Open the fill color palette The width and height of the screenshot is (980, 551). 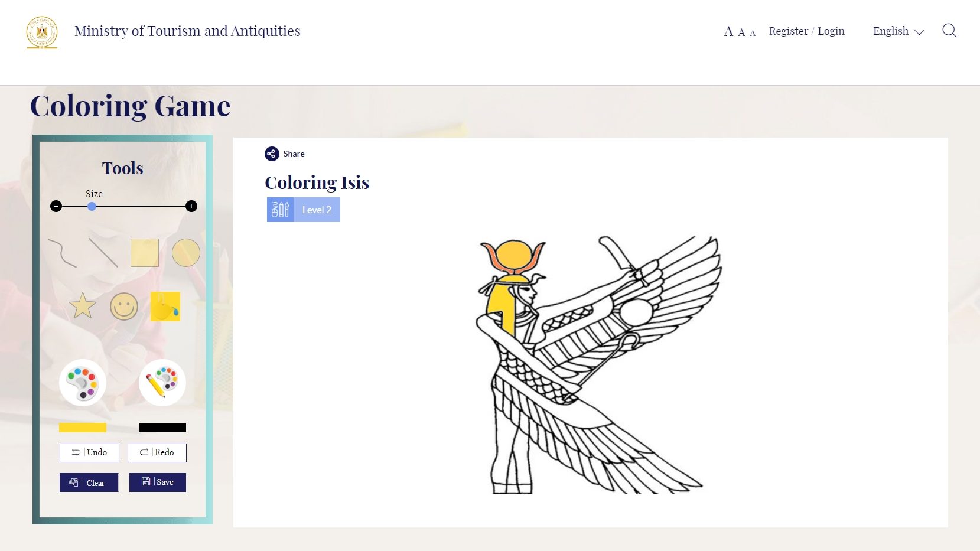83,383
